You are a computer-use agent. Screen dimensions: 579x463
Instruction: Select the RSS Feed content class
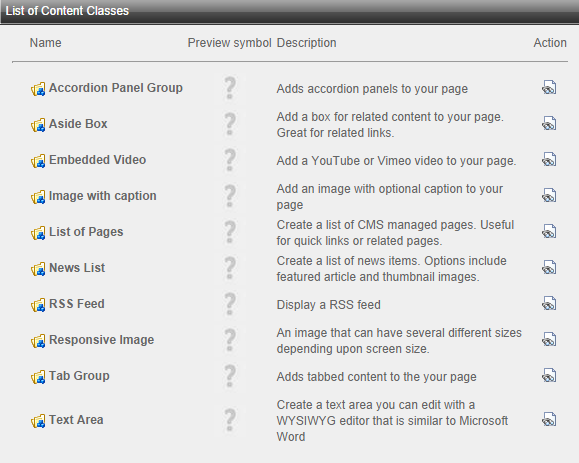click(77, 304)
